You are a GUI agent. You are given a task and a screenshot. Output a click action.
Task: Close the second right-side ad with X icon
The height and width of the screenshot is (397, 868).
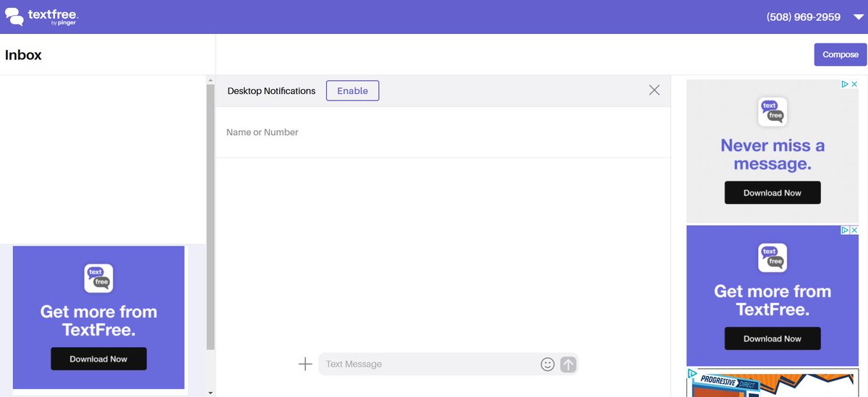pos(854,230)
